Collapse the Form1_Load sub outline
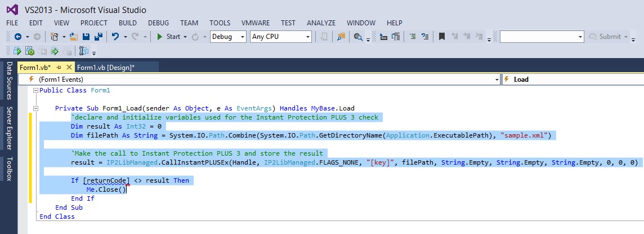The width and height of the screenshot is (644, 234). (x=35, y=109)
